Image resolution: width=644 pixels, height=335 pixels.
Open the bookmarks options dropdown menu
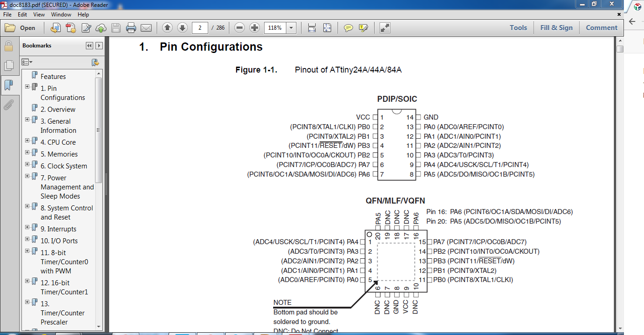[x=27, y=62]
